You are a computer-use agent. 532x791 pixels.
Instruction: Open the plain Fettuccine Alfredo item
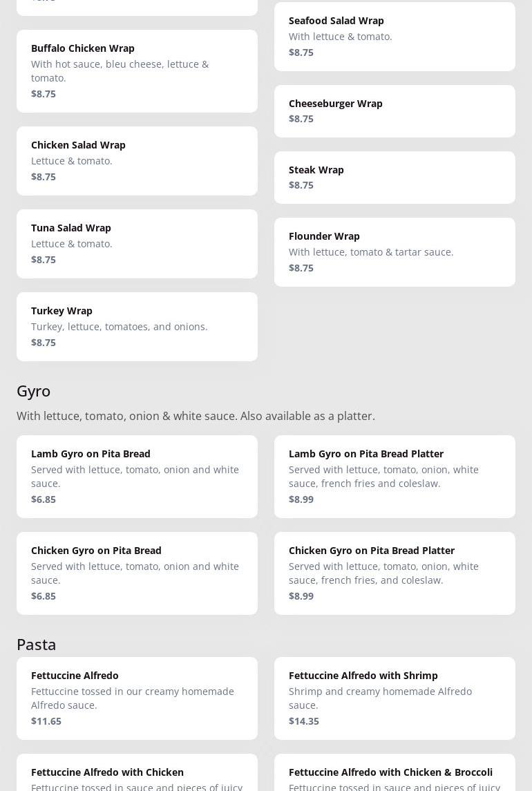click(137, 698)
